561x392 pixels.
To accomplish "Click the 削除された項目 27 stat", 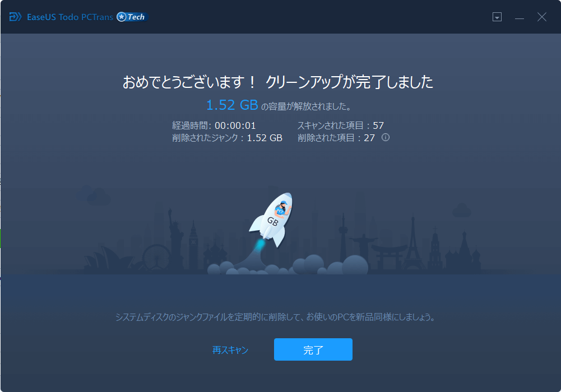I will pos(336,138).
